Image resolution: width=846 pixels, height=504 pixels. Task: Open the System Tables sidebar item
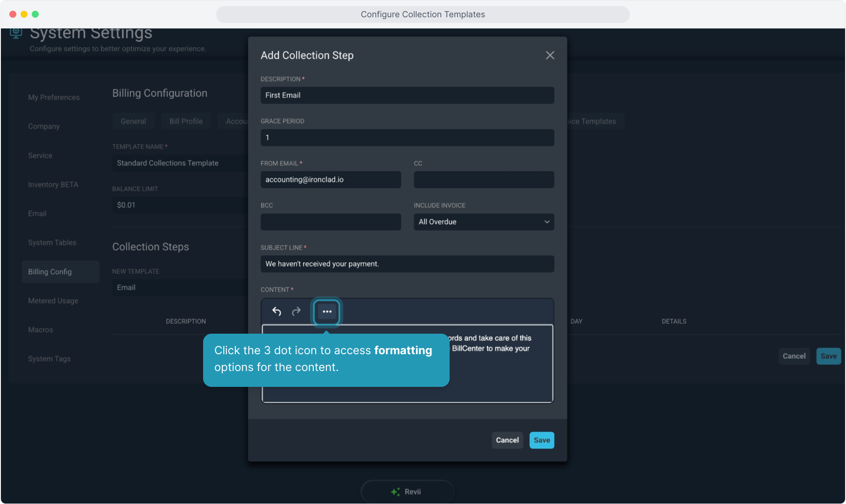pyautogui.click(x=52, y=243)
